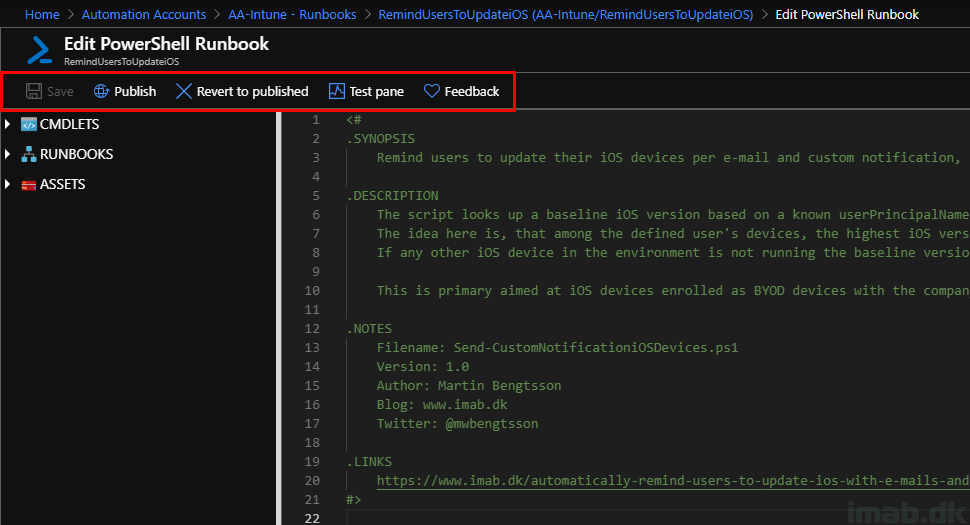
Task: Click the Edit PowerShell Runbook breadcrumb text
Action: (847, 14)
